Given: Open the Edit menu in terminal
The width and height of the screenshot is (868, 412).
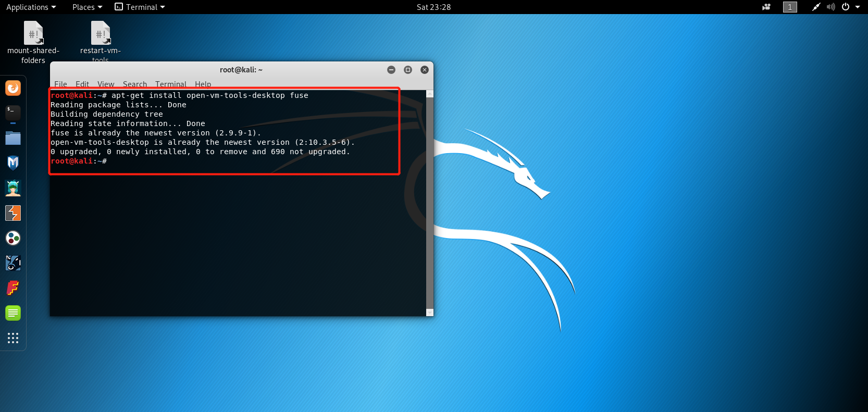Looking at the screenshot, I should (82, 84).
